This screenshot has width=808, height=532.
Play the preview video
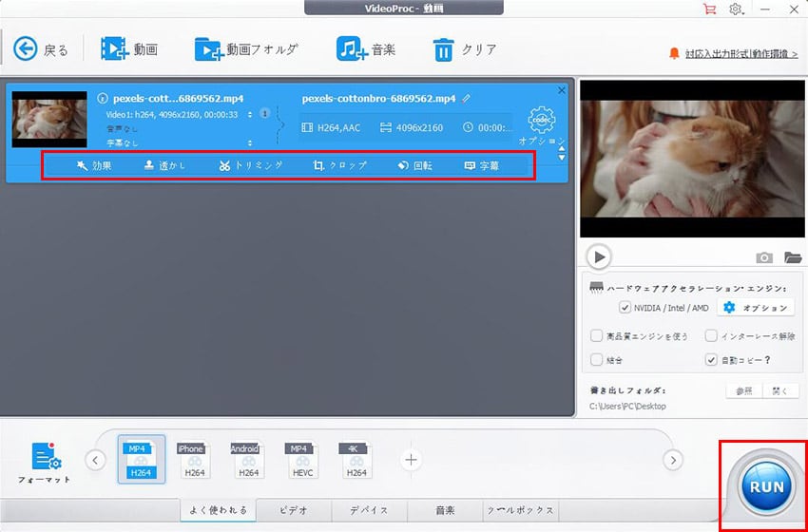[599, 257]
